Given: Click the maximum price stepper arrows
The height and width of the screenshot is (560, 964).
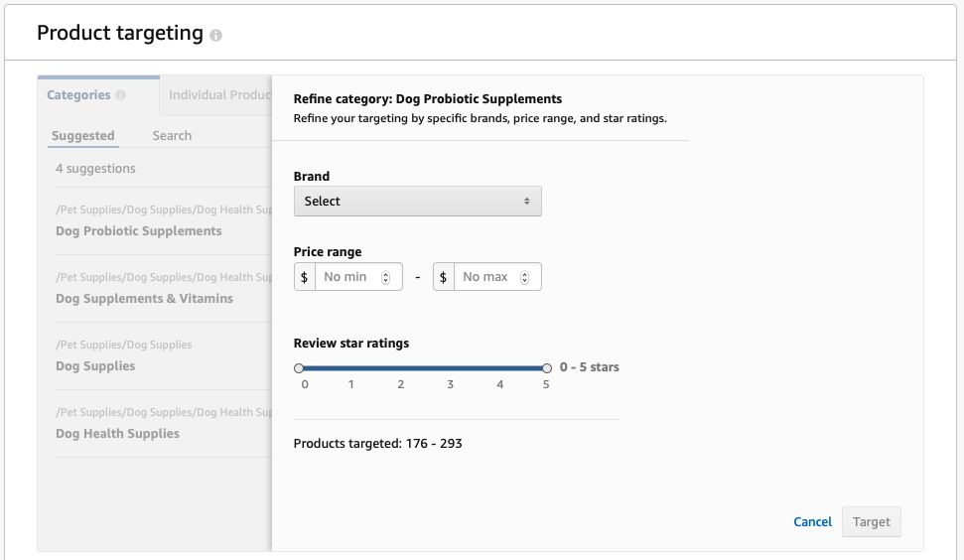Looking at the screenshot, I should pos(524,277).
